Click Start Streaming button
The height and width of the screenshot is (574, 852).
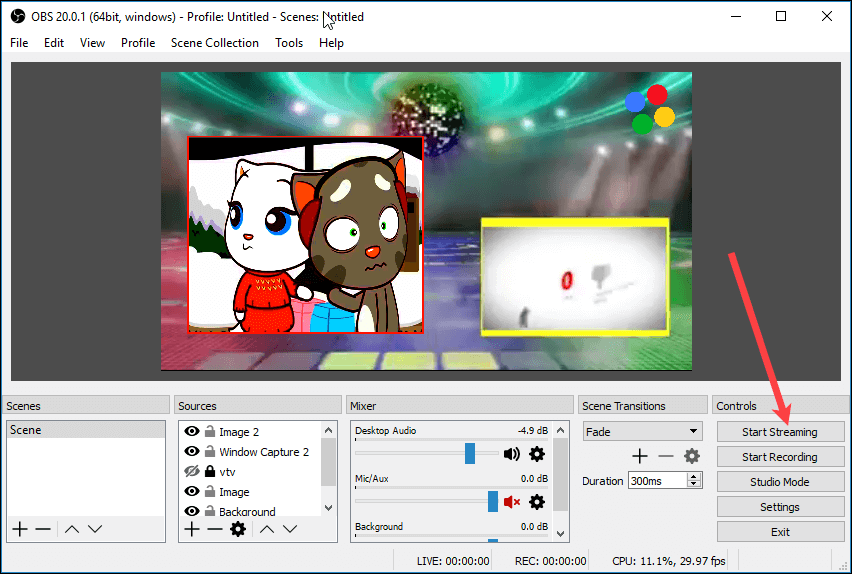tap(780, 432)
